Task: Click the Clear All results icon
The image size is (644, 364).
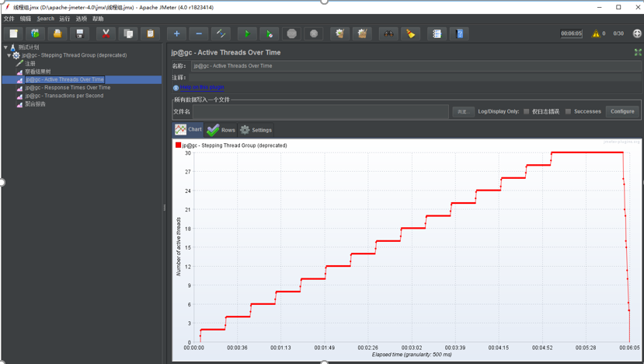Action: coord(362,33)
